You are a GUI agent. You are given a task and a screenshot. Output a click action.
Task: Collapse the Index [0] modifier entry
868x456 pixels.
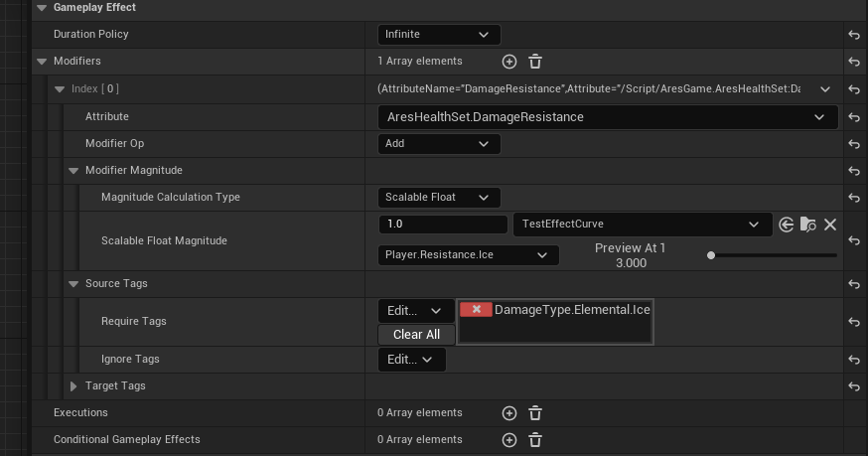[x=60, y=89]
